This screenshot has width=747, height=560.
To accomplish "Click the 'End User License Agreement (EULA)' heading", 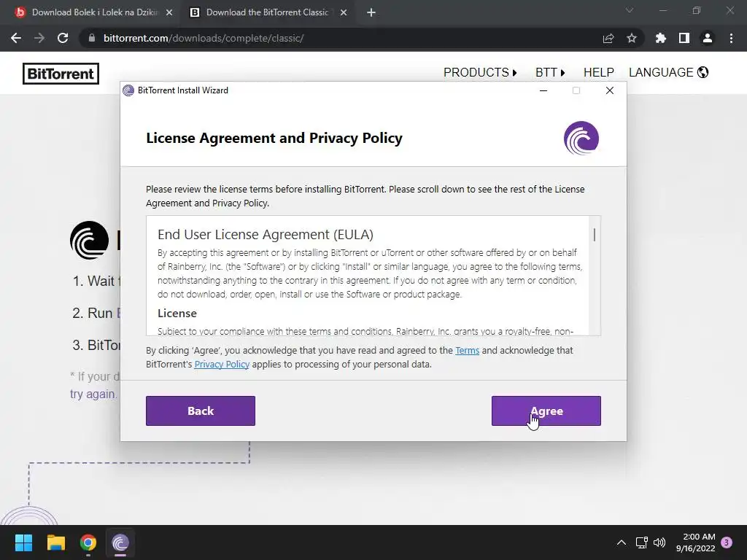I will 266,234.
